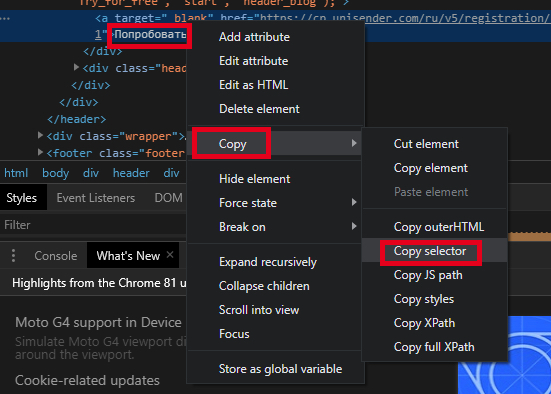Expand the div class head node

point(76,67)
